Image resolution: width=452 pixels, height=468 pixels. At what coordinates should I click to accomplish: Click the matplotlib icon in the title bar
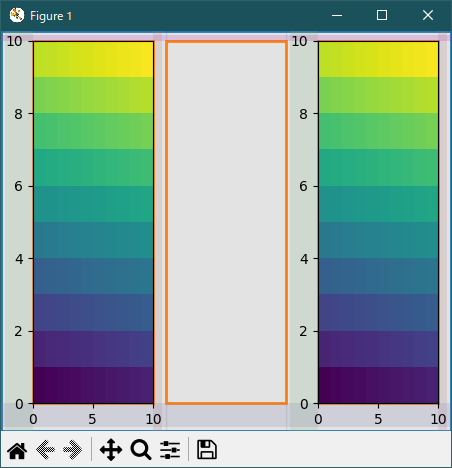[x=17, y=15]
